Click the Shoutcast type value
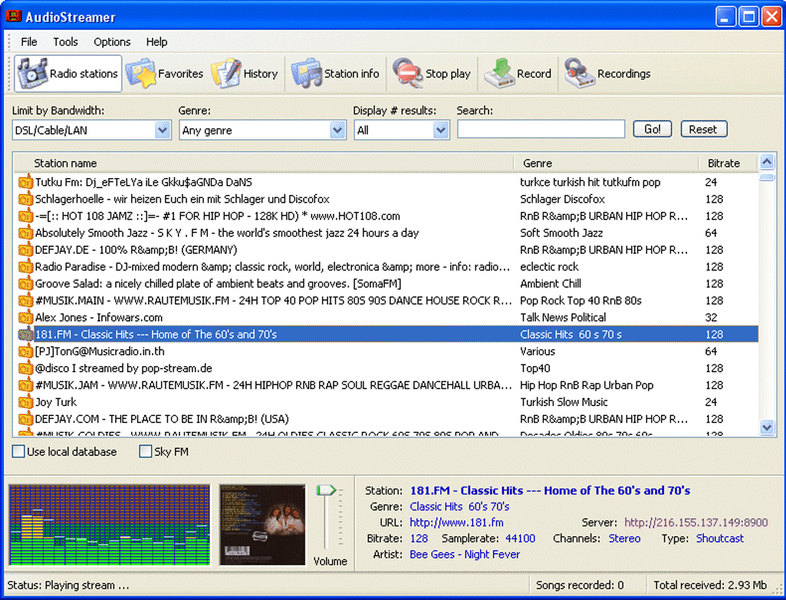 pyautogui.click(x=720, y=538)
